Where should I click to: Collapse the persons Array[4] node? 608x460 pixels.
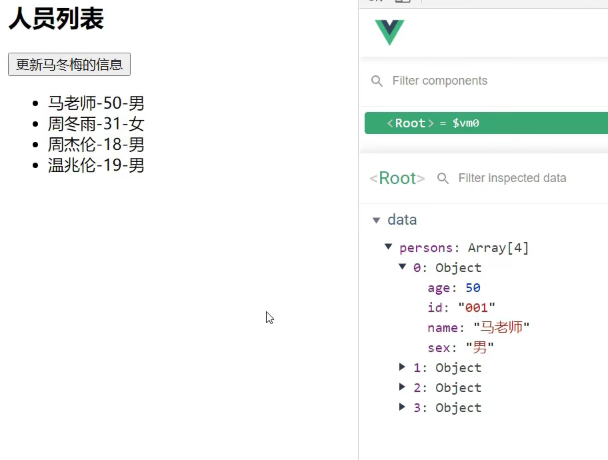pos(388,247)
